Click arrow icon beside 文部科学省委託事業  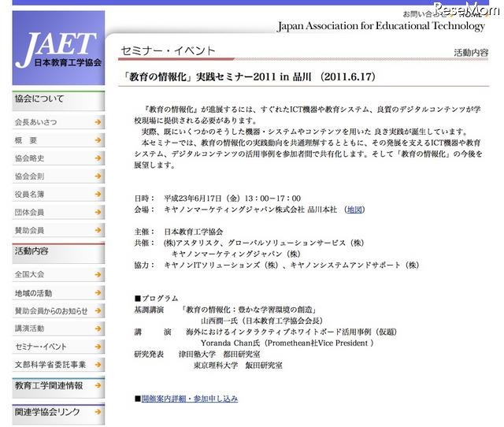97,365
